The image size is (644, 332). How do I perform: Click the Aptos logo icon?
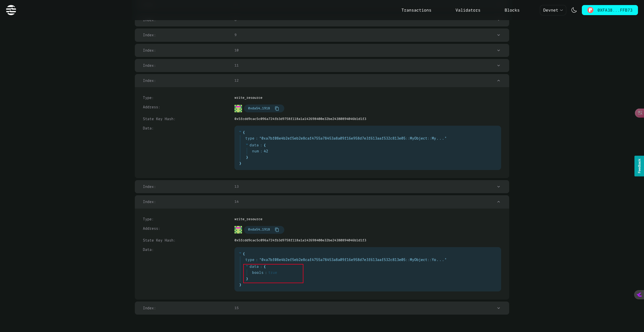tap(11, 10)
